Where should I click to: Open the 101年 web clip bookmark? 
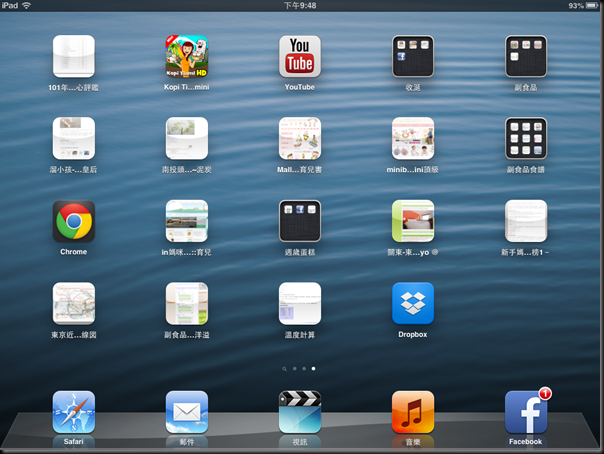click(x=74, y=56)
